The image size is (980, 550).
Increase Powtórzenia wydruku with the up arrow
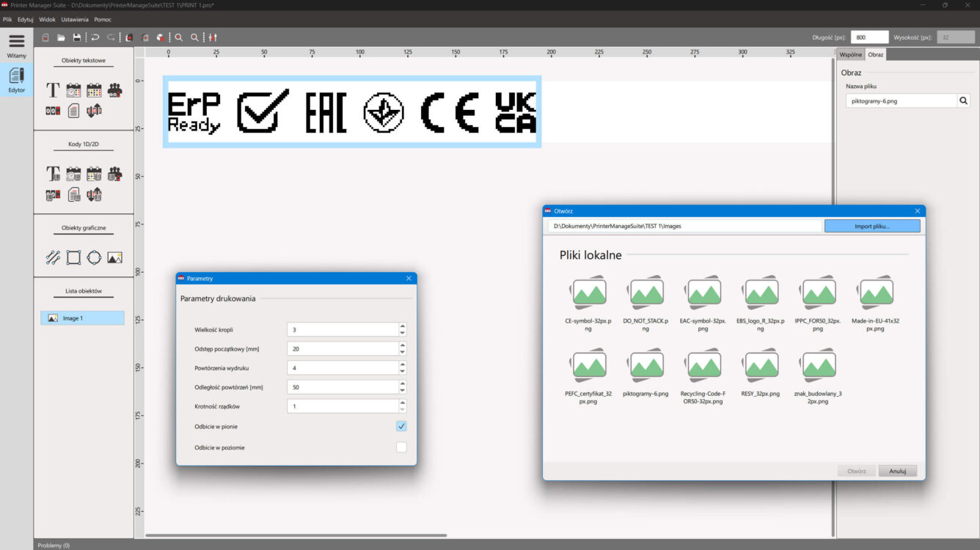402,364
